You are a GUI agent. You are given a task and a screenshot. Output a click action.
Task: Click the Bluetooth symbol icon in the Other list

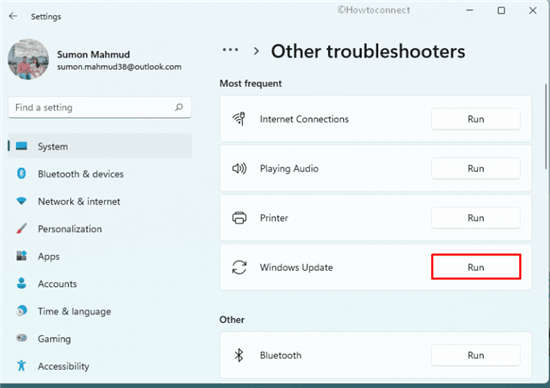(239, 355)
